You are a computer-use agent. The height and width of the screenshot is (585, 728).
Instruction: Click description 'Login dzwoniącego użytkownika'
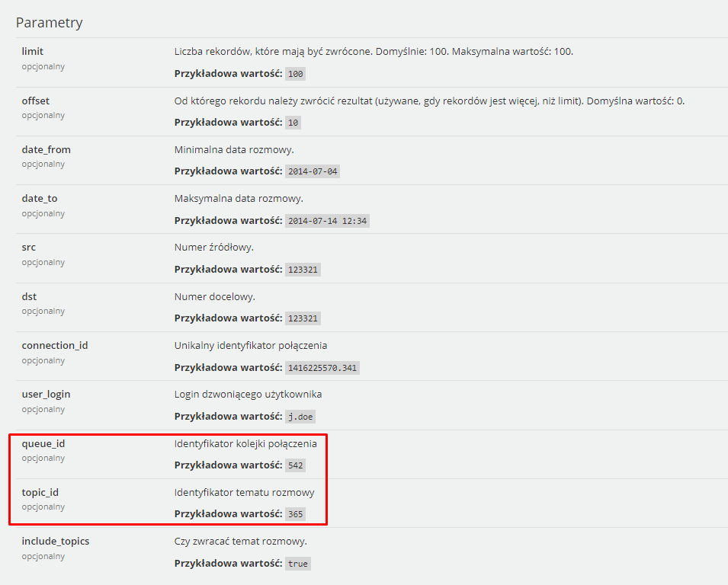(x=248, y=394)
